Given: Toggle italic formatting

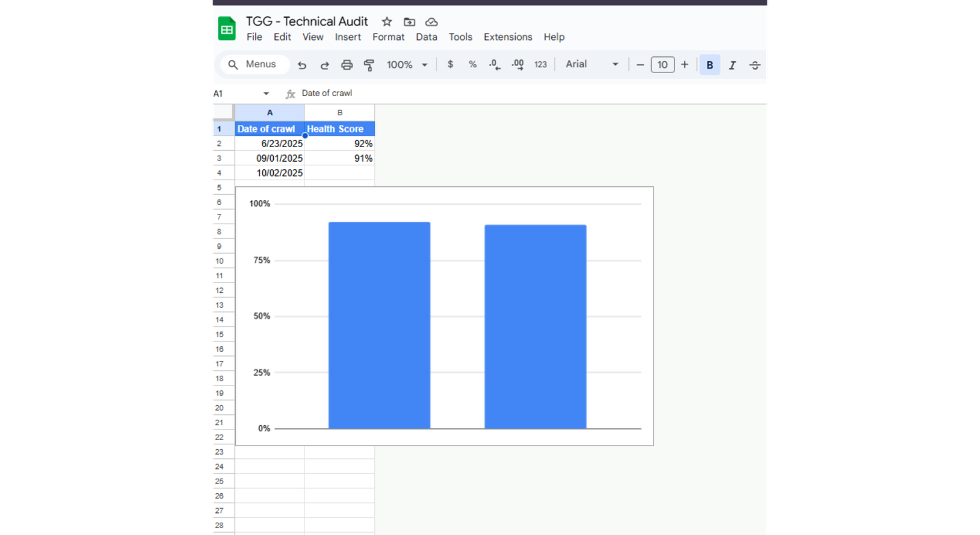Looking at the screenshot, I should pos(732,65).
